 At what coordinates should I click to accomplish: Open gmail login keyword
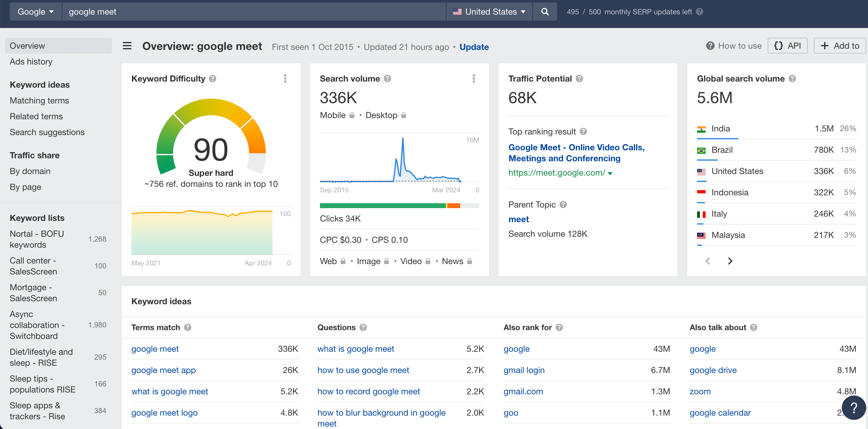tap(524, 370)
